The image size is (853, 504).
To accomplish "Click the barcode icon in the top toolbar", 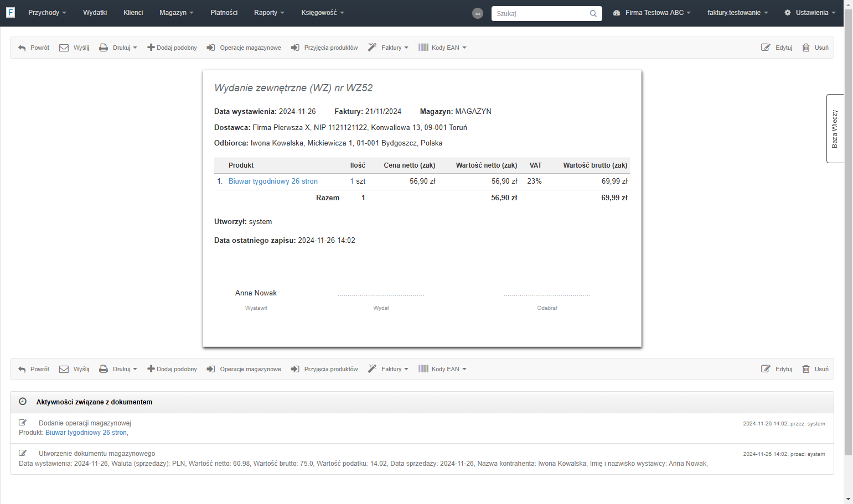I will pos(423,48).
